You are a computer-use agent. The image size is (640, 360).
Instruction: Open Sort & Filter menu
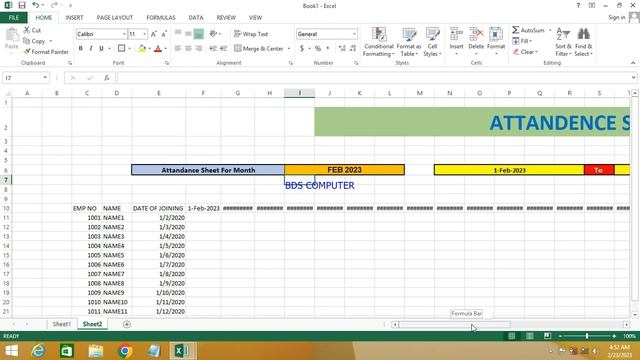563,42
